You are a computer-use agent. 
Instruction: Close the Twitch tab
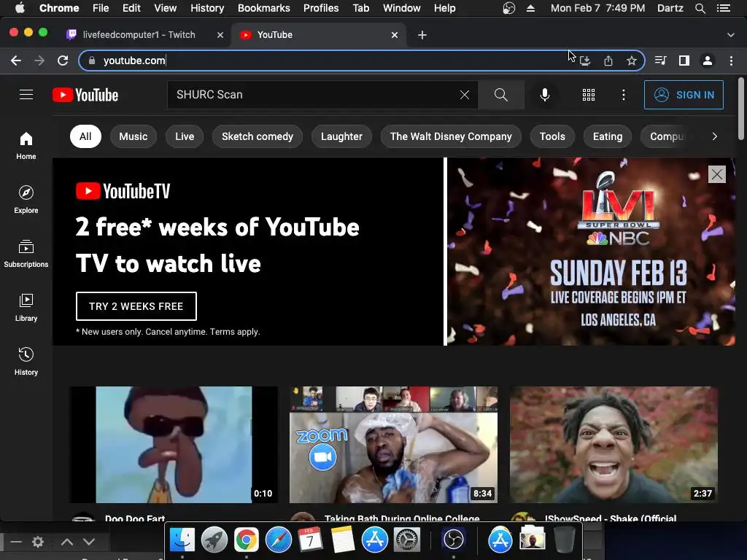pyautogui.click(x=220, y=35)
